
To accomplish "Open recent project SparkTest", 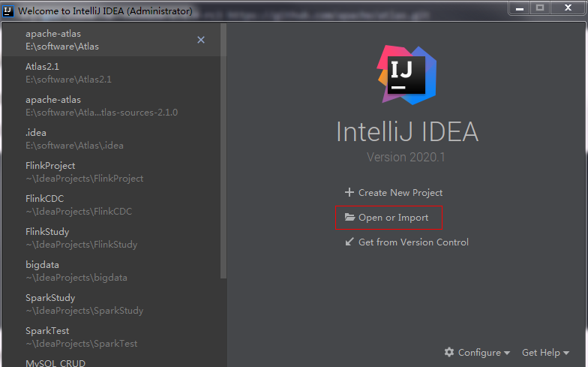I will tap(111, 337).
